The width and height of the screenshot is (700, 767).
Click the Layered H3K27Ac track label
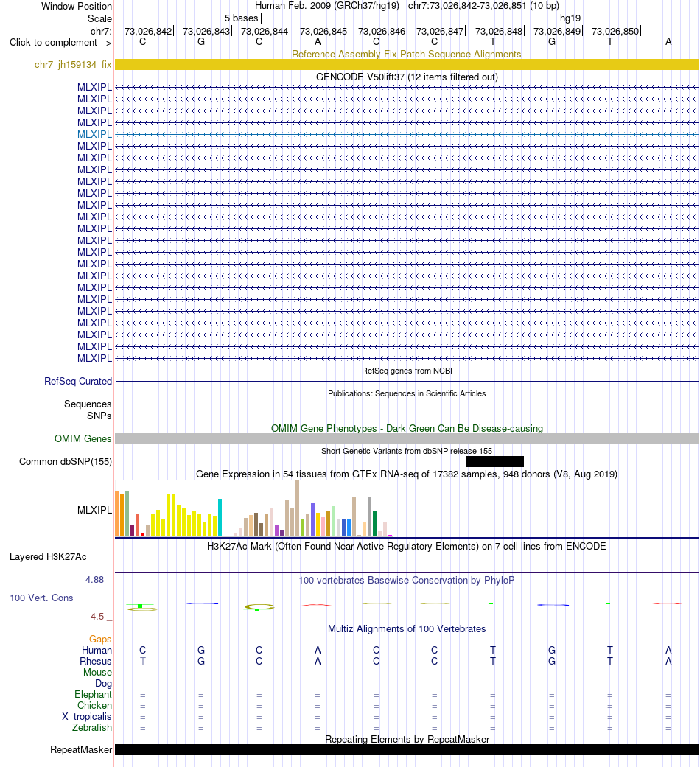48,557
